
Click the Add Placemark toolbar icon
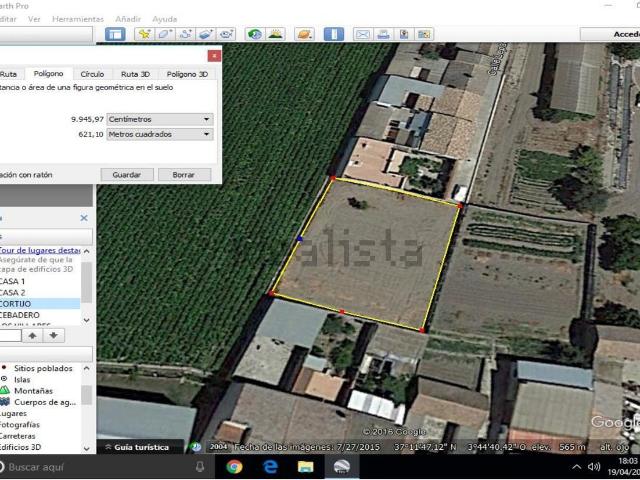pos(144,34)
